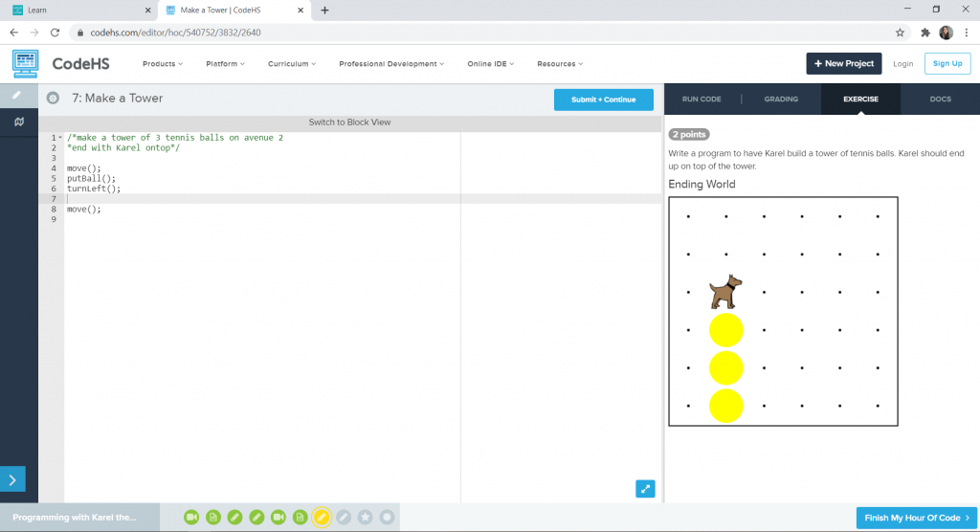980x532 pixels.
Task: Switch to the DOCS tab
Action: (940, 99)
